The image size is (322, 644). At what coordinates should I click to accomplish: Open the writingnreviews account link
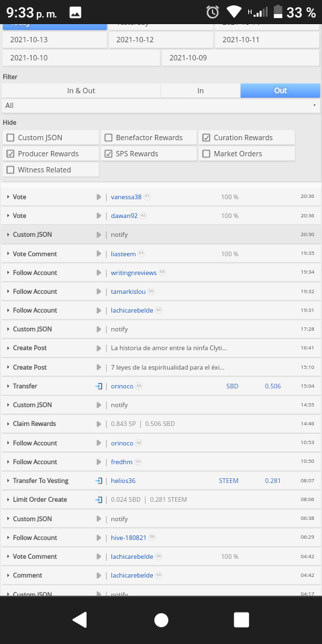(133, 273)
